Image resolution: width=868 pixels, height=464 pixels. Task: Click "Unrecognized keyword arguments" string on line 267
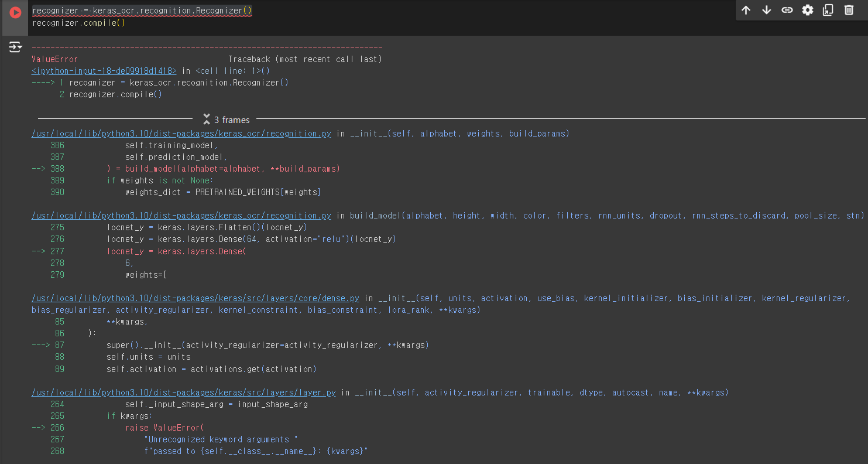[x=221, y=439]
